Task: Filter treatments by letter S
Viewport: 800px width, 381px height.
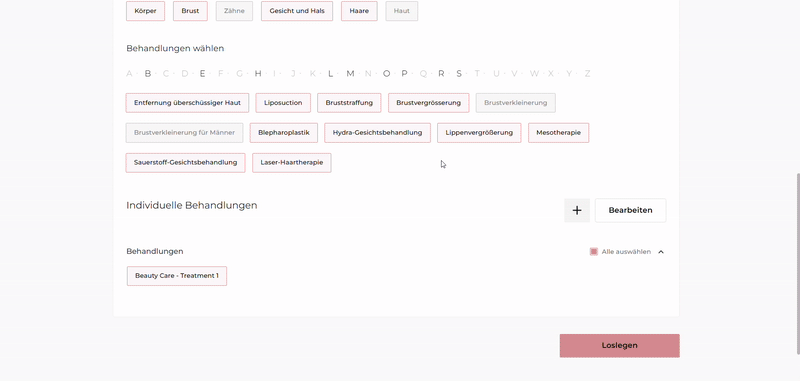Action: [459, 73]
